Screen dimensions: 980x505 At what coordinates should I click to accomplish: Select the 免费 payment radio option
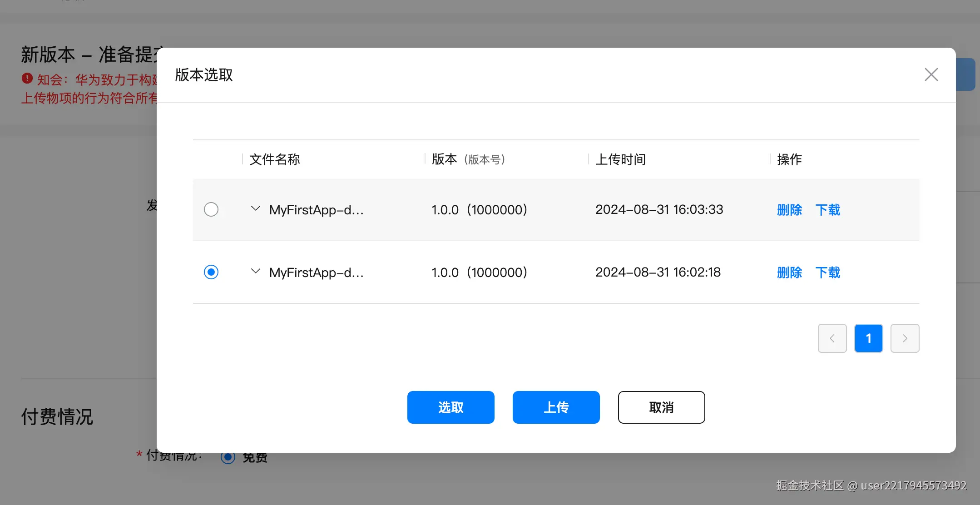tap(228, 456)
